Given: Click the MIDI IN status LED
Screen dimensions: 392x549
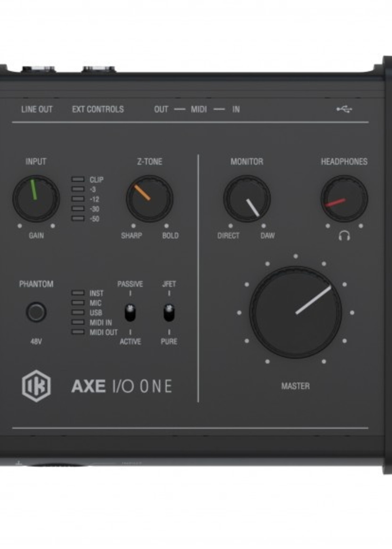Looking at the screenshot, I should click(x=78, y=322).
